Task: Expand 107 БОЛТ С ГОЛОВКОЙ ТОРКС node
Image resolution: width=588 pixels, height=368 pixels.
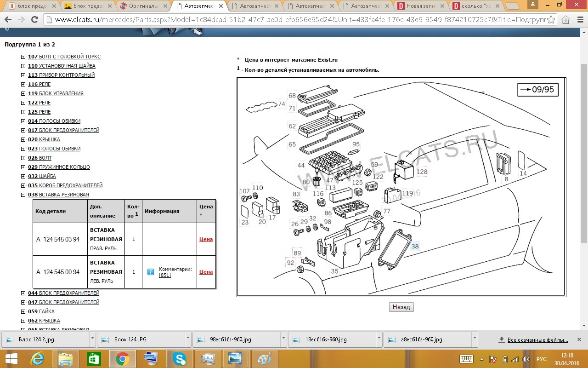Action: (23, 57)
